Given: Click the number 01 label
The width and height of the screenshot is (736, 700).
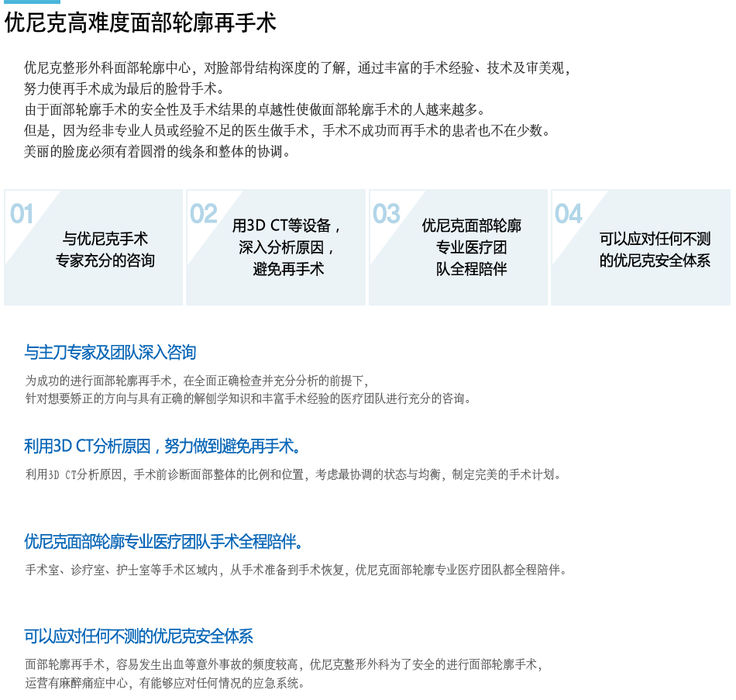Looking at the screenshot, I should (x=22, y=214).
